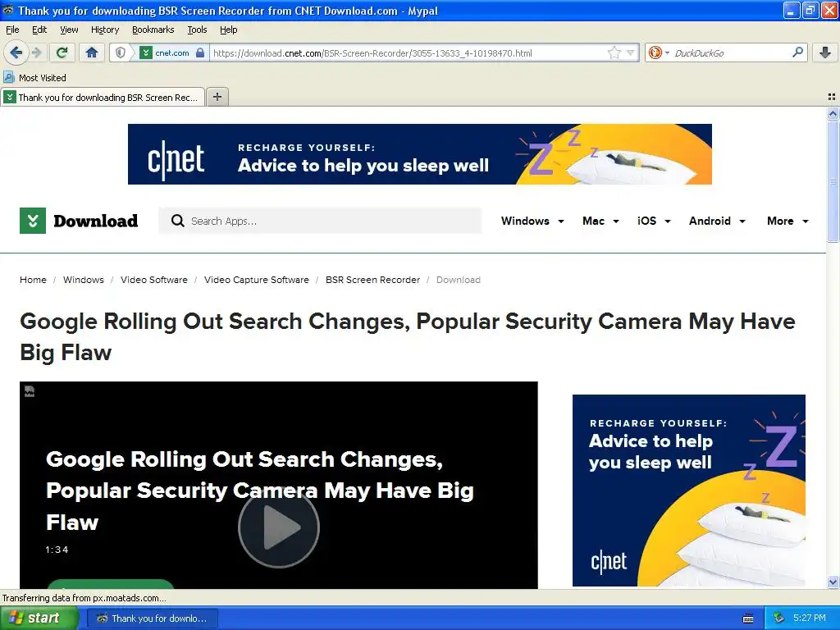Click the network tray icon

pyautogui.click(x=778, y=619)
